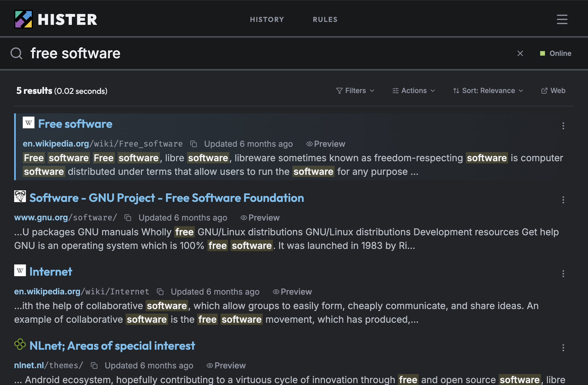Click the Wikipedia favicon next to Free software
The image size is (588, 385).
[x=28, y=123]
